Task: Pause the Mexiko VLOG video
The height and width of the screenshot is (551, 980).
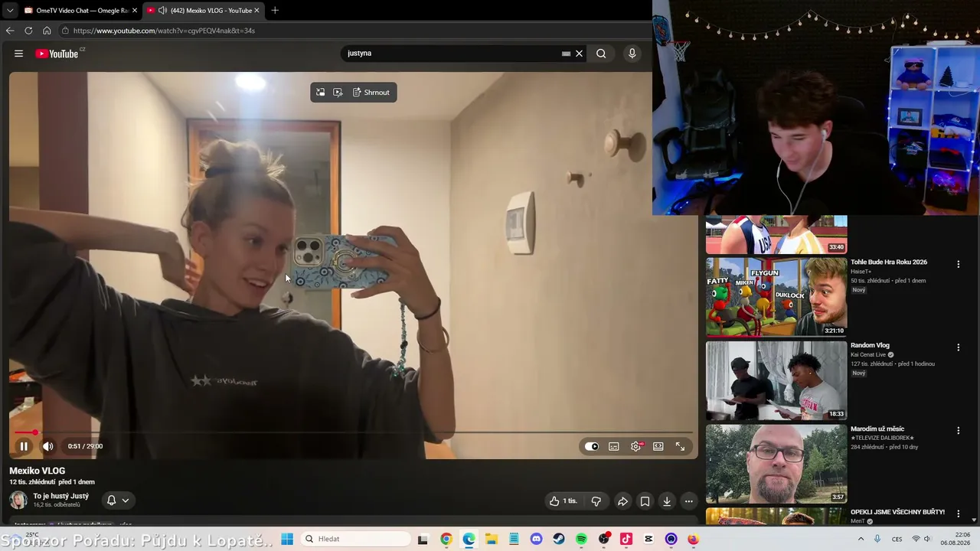Action: pos(24,446)
